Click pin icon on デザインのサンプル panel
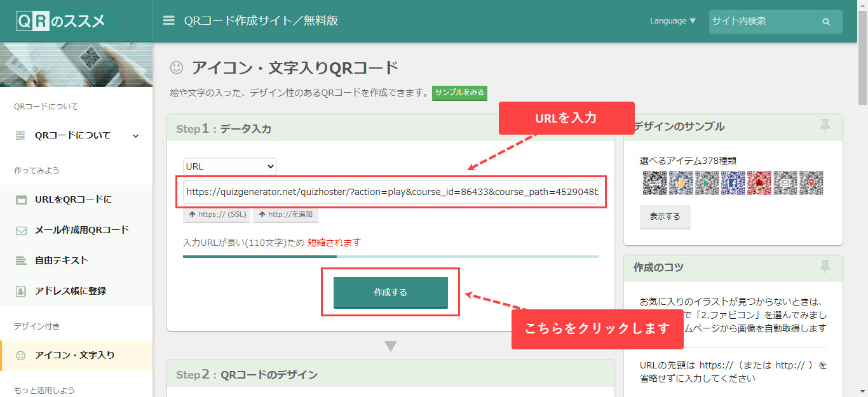868x397 pixels. (x=825, y=126)
